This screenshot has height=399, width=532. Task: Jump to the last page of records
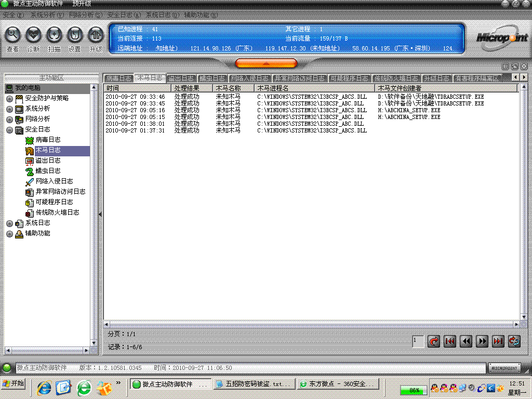[498, 341]
